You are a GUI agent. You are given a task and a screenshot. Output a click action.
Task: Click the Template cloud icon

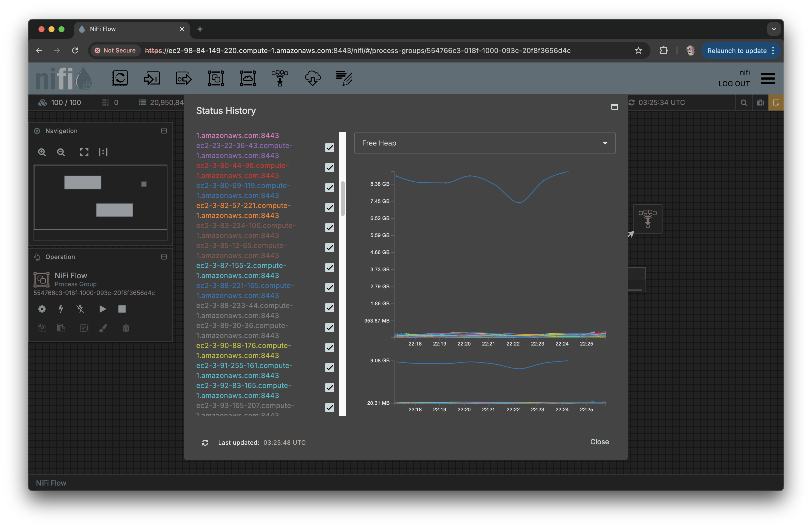click(x=312, y=78)
